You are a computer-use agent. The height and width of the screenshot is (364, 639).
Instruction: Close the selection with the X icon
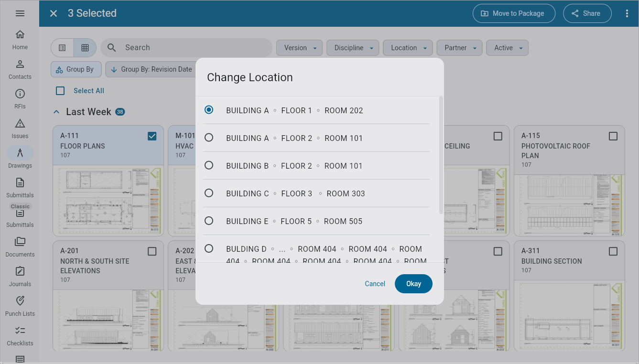pos(54,13)
